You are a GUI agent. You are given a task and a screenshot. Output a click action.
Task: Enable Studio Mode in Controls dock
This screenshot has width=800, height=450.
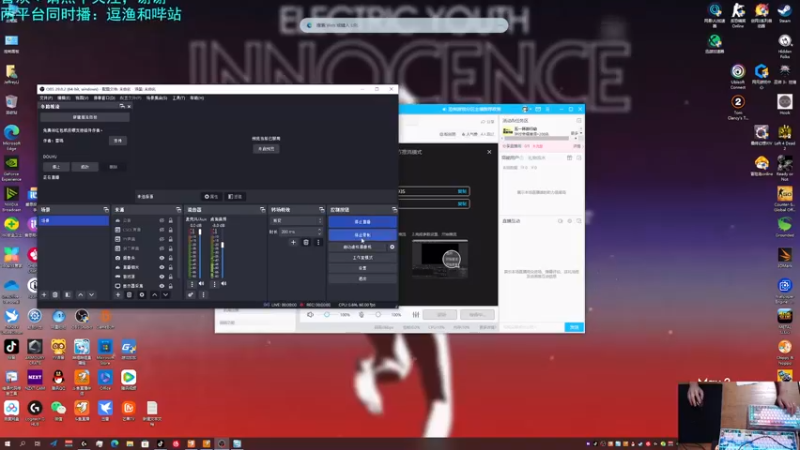click(362, 258)
